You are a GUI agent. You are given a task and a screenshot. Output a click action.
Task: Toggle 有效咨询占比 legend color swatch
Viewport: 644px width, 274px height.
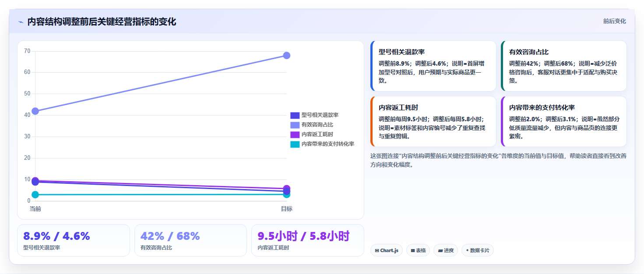point(295,125)
